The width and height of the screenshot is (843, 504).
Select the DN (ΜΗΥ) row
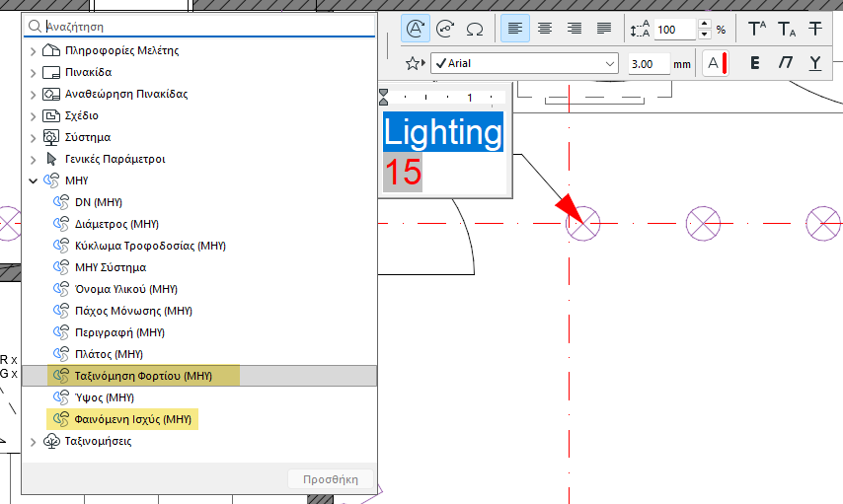[x=199, y=202]
